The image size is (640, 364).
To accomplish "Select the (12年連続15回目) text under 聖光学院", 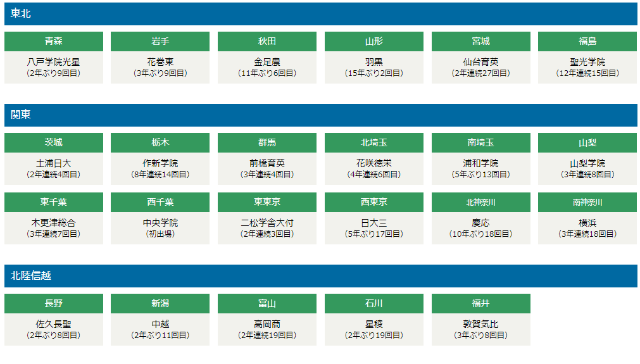I will pos(587,73).
